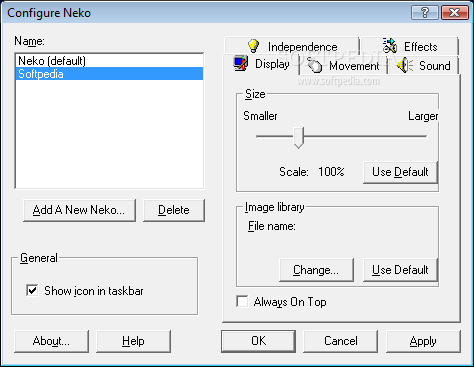This screenshot has height=367, width=474.
Task: Click the Smaller label
Action: pyautogui.click(x=260, y=116)
